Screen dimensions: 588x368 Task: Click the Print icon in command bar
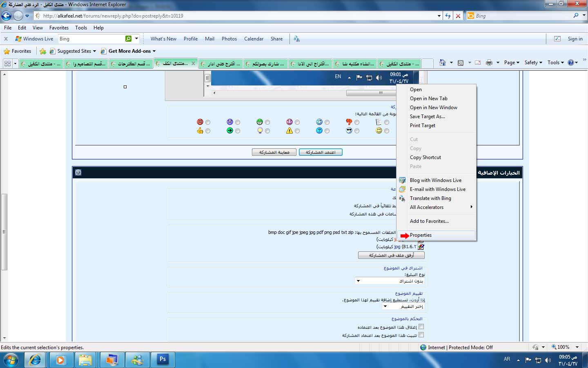coord(489,63)
